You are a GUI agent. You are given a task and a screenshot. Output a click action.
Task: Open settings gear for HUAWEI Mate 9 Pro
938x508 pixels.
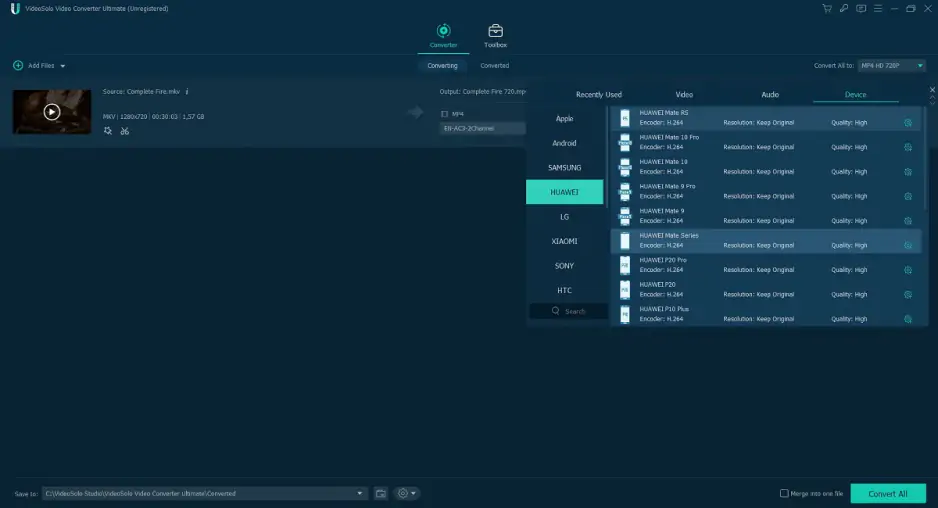click(x=907, y=196)
